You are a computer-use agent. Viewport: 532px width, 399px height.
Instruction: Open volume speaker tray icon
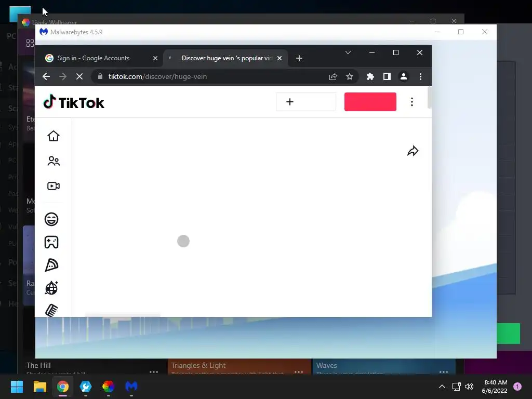tap(469, 387)
